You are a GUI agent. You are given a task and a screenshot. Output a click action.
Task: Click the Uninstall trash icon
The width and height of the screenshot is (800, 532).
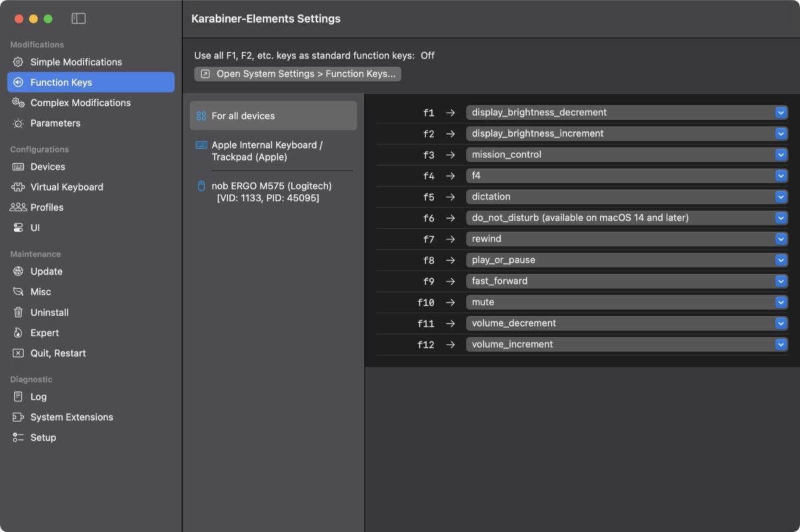pyautogui.click(x=18, y=313)
